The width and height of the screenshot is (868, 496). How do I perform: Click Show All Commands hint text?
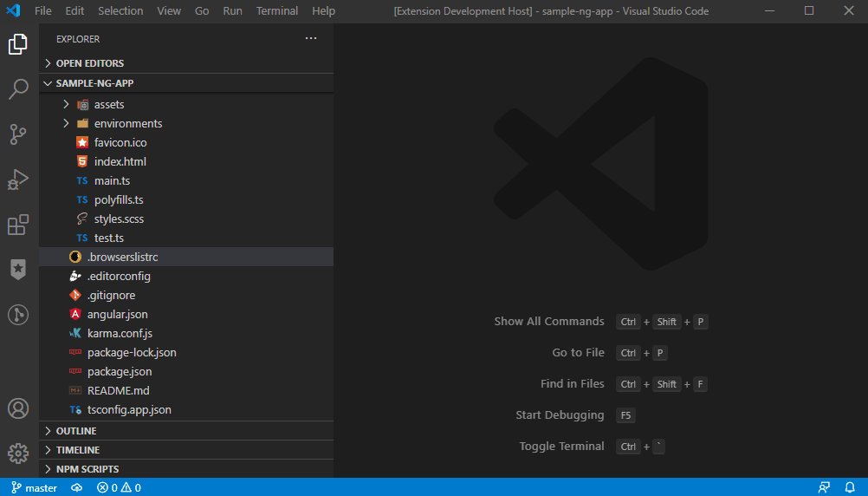549,322
